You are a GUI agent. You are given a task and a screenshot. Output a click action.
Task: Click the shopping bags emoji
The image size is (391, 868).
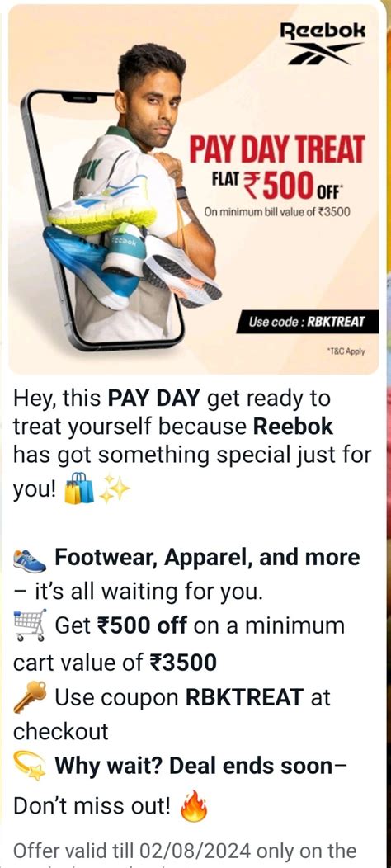tap(79, 488)
